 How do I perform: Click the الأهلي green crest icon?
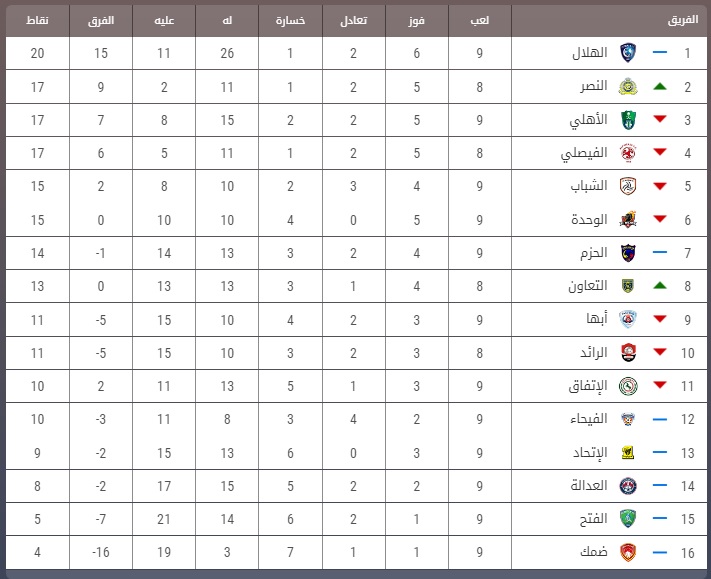pyautogui.click(x=628, y=120)
